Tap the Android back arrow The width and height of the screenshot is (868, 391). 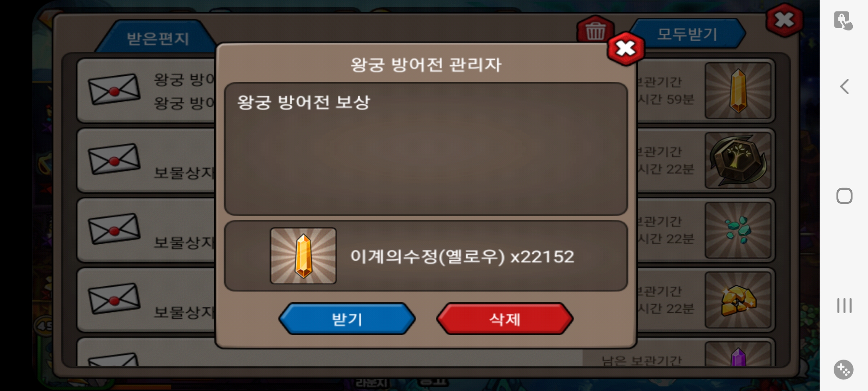pos(844,87)
